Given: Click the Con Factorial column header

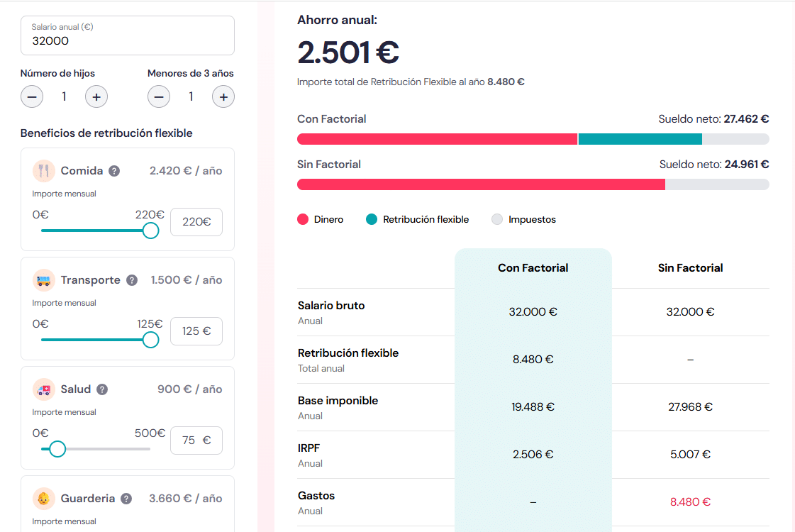Looking at the screenshot, I should (x=533, y=268).
